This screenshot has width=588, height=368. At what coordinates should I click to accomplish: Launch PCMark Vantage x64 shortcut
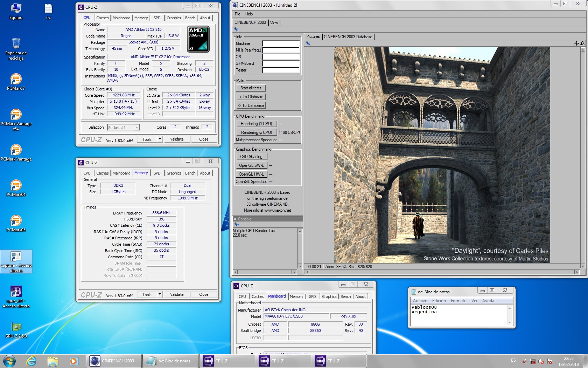coord(16,120)
